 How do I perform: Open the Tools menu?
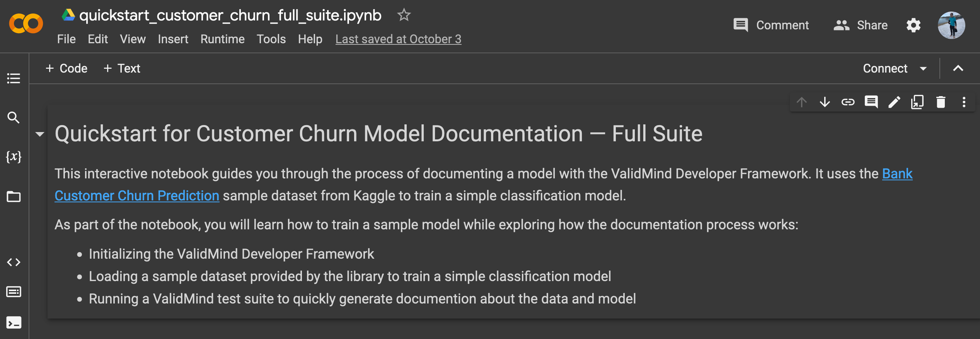271,39
